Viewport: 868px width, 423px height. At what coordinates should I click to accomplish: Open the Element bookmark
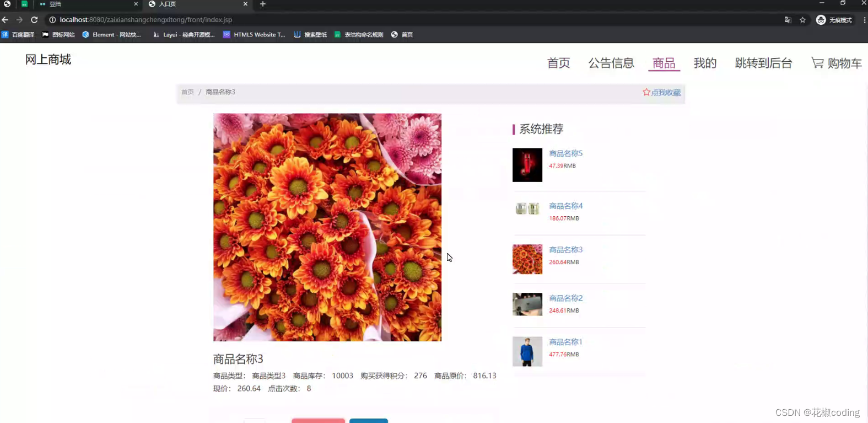pos(112,34)
